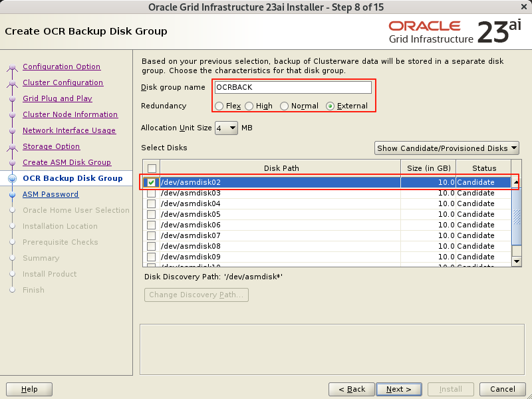Click the /dev/asmdisk03 disk path text

coord(191,193)
